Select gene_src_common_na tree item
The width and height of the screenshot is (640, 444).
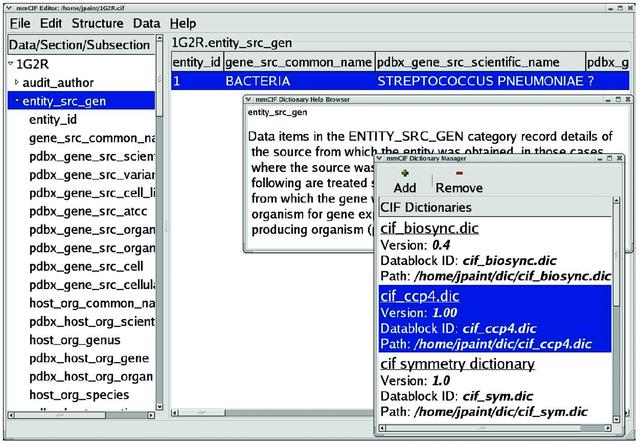pyautogui.click(x=92, y=138)
